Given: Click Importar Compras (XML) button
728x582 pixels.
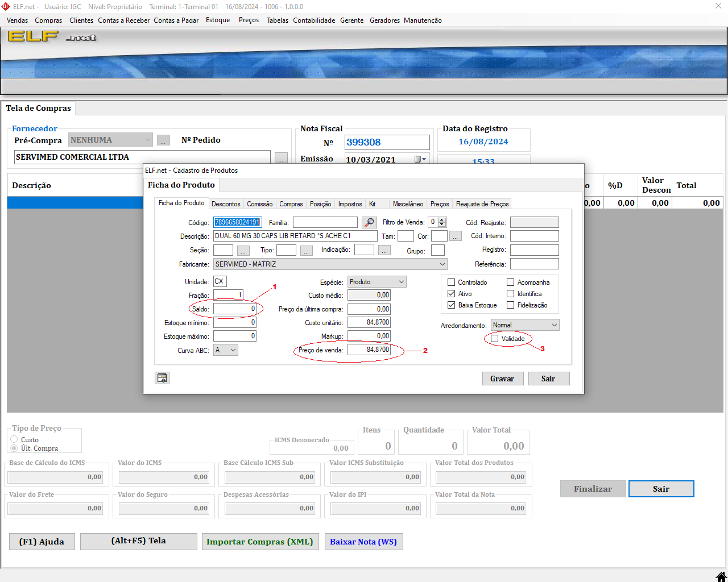Looking at the screenshot, I should tap(260, 542).
